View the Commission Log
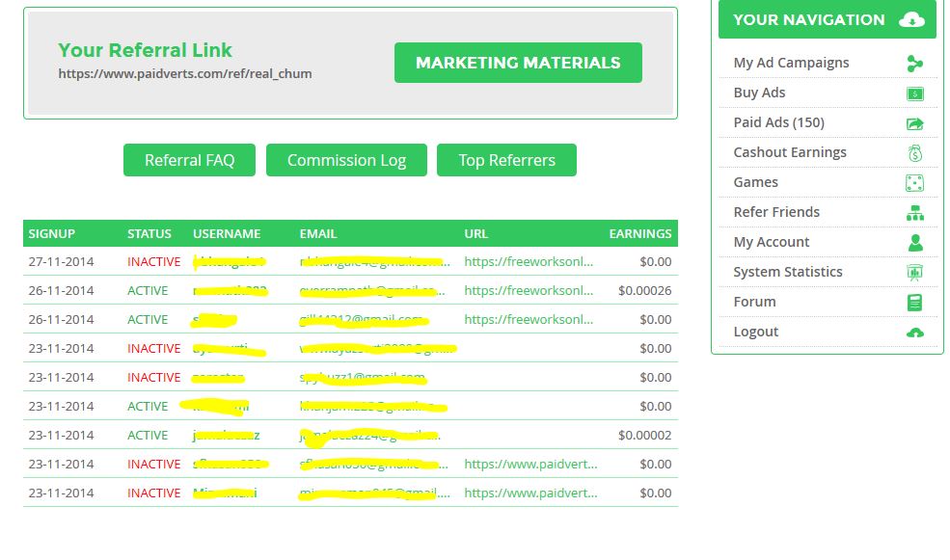 click(346, 160)
